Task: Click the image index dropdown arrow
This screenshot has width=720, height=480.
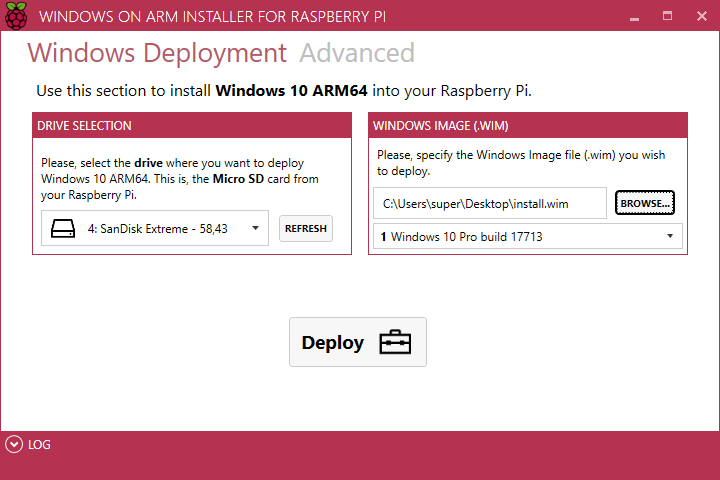Action: pyautogui.click(x=669, y=237)
